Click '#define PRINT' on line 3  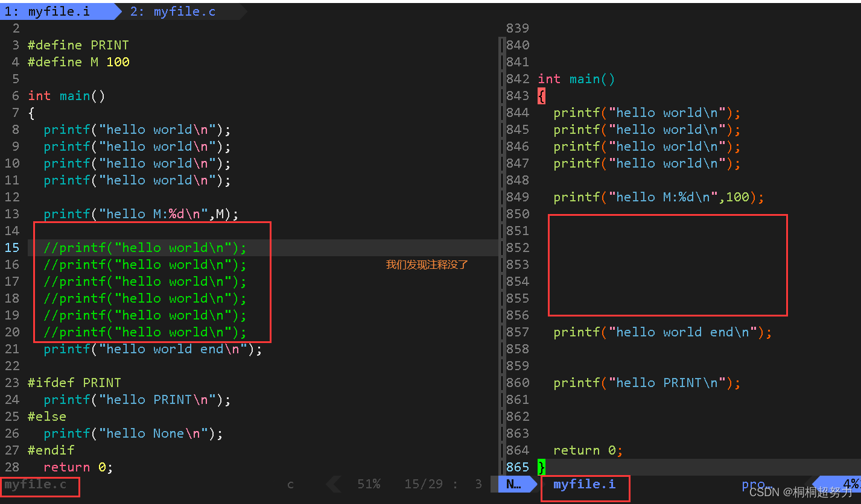click(x=78, y=45)
